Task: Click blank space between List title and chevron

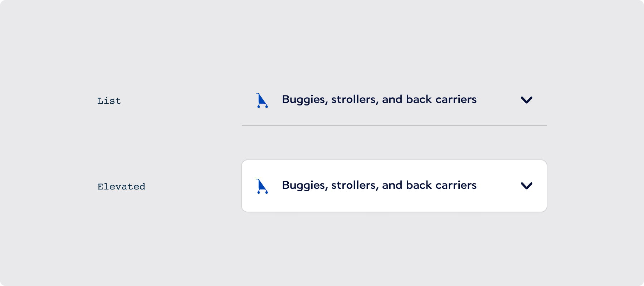Action: point(498,100)
